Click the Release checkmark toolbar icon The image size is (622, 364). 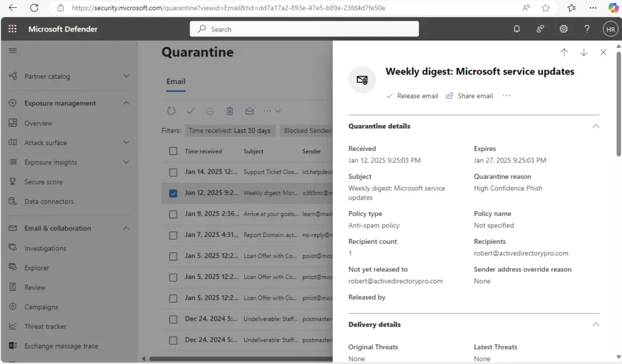[x=191, y=111]
